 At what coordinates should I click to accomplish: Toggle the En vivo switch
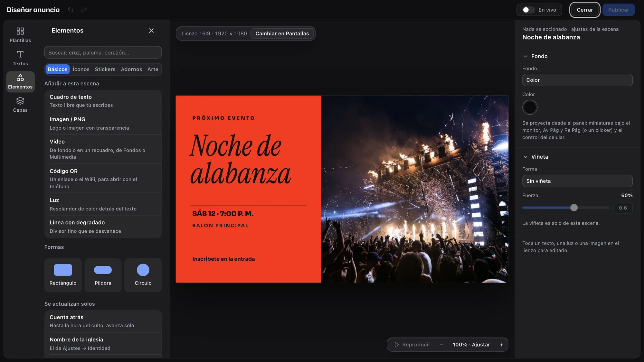click(528, 10)
